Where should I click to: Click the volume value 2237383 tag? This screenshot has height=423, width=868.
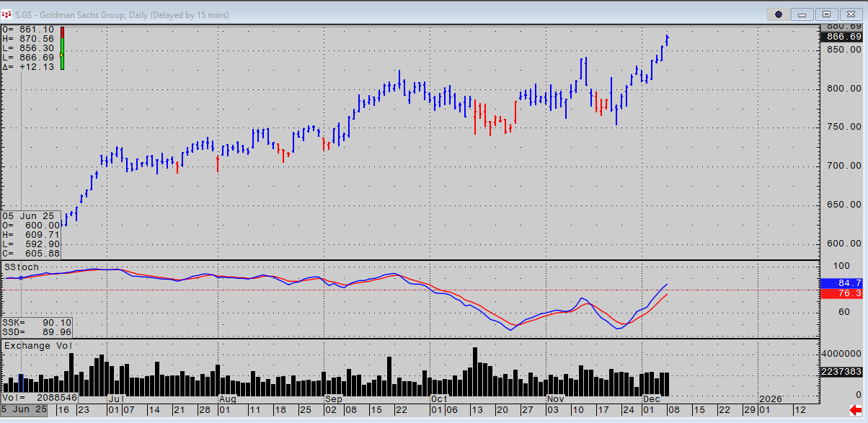pyautogui.click(x=843, y=371)
